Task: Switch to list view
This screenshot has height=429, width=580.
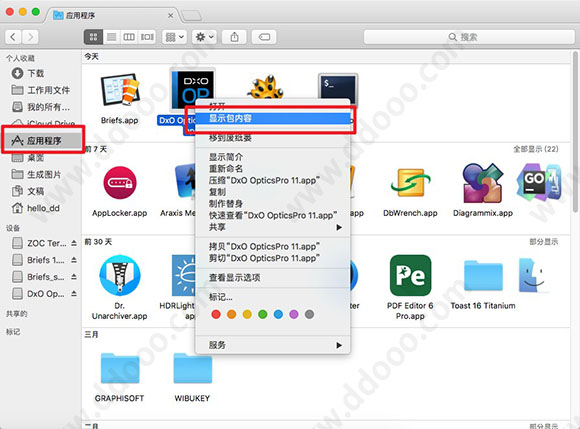Action: tap(111, 37)
